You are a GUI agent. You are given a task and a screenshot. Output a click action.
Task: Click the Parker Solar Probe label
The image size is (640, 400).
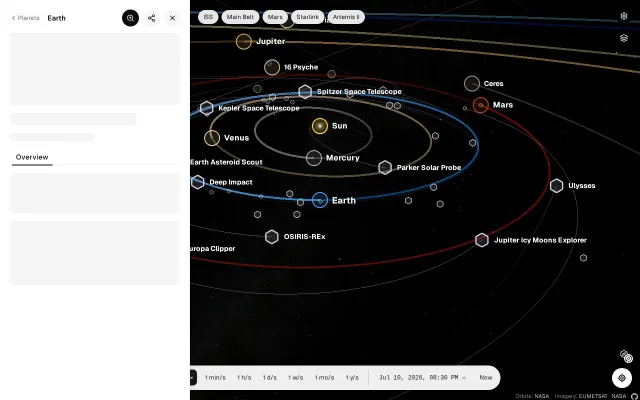tap(429, 168)
